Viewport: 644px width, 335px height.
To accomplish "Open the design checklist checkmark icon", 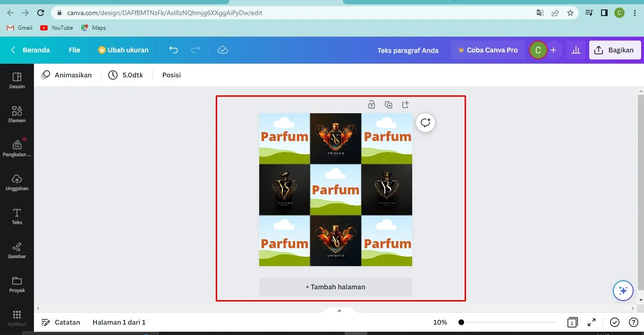I will point(615,322).
